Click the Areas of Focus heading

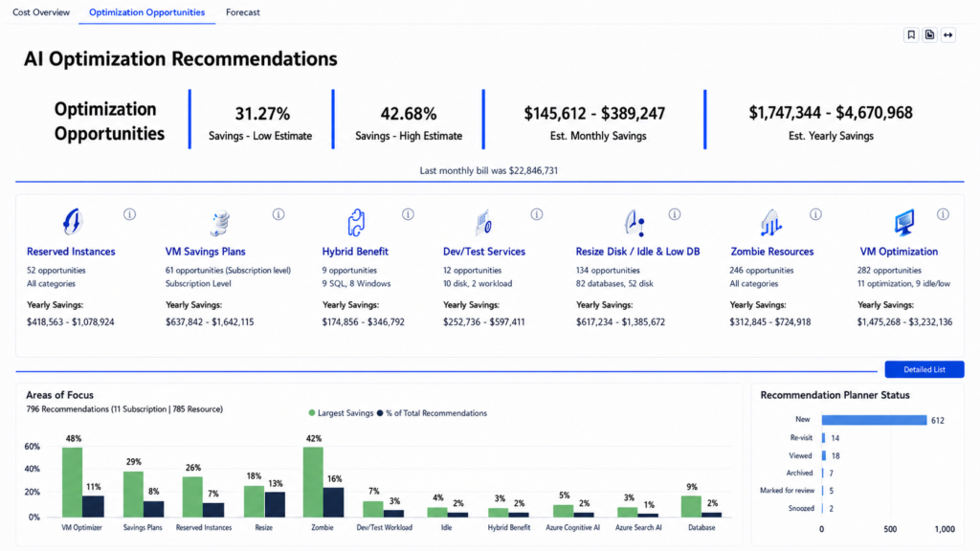click(x=59, y=395)
